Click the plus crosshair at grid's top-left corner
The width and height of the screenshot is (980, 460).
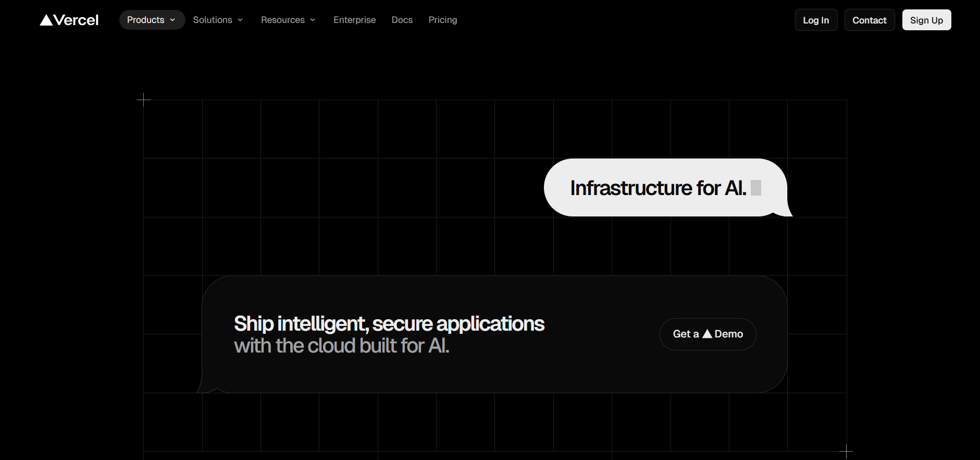[x=143, y=100]
